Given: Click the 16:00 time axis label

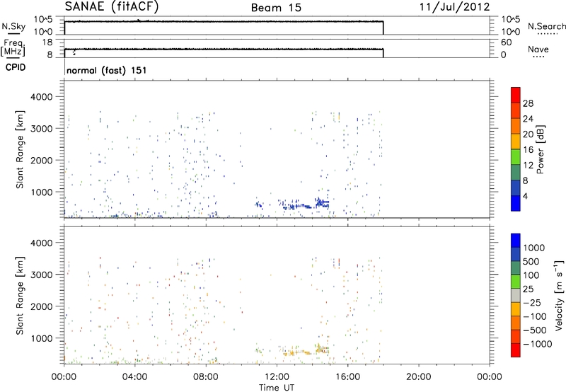Looking at the screenshot, I should coord(347,377).
